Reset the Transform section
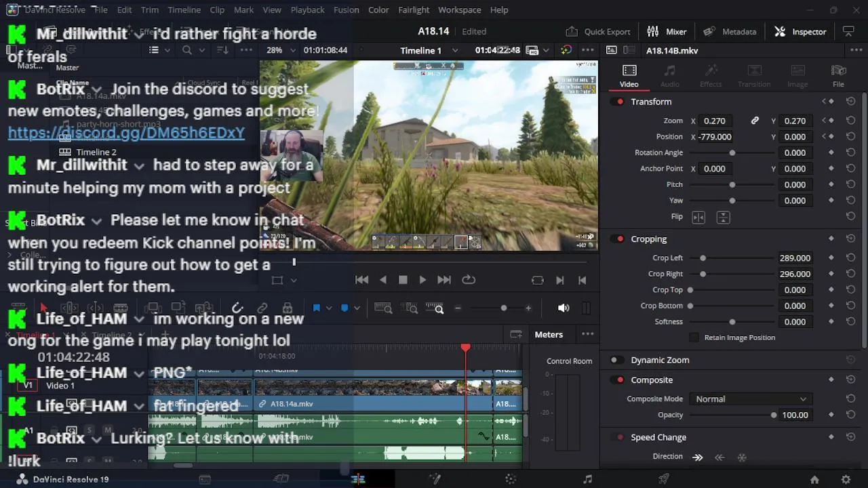This screenshot has height=488, width=868. 850,102
